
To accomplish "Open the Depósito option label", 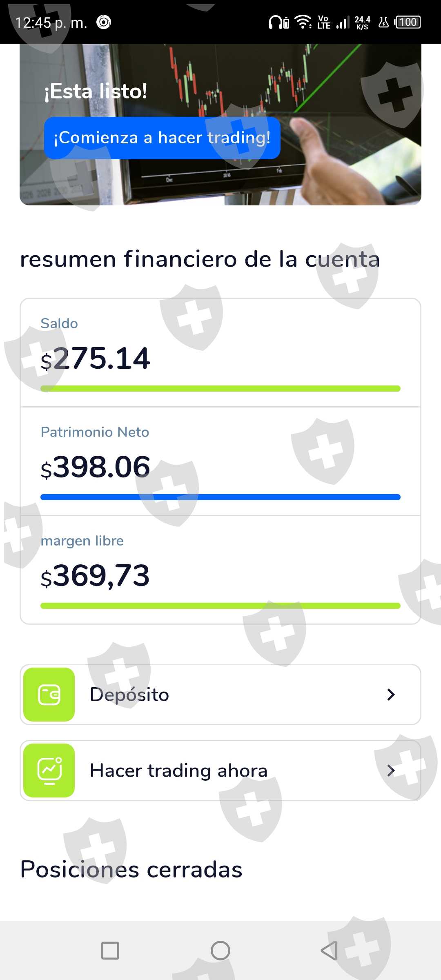I will coord(129,695).
